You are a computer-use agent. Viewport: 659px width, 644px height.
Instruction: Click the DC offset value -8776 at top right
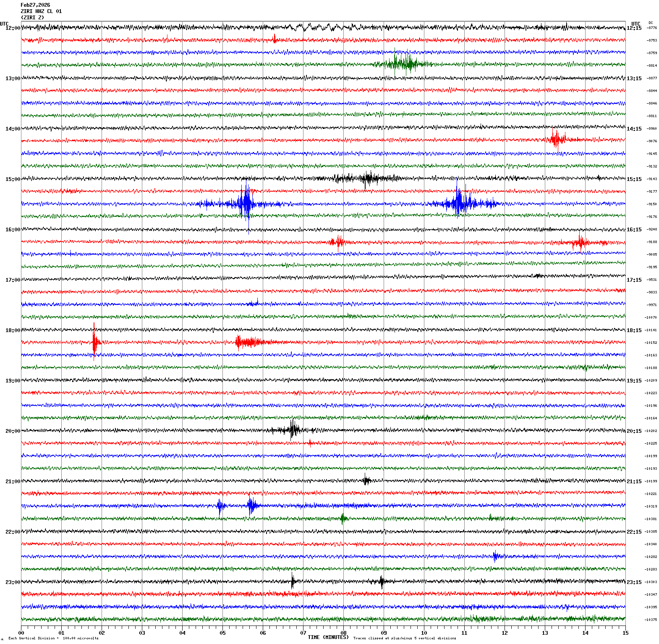click(652, 28)
